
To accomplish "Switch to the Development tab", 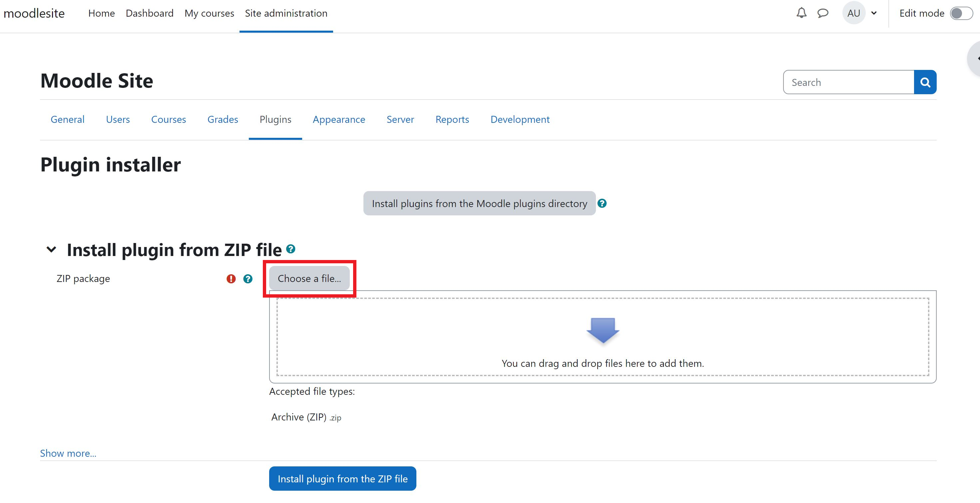I will pos(520,120).
